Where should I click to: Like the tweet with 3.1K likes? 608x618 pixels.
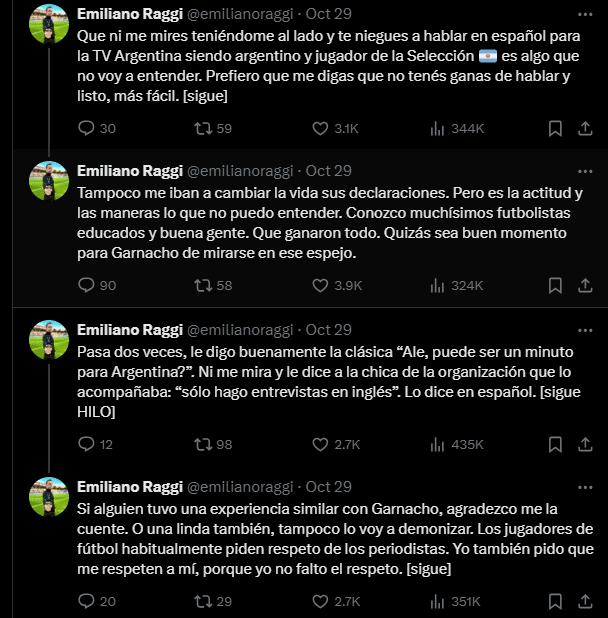click(321, 128)
